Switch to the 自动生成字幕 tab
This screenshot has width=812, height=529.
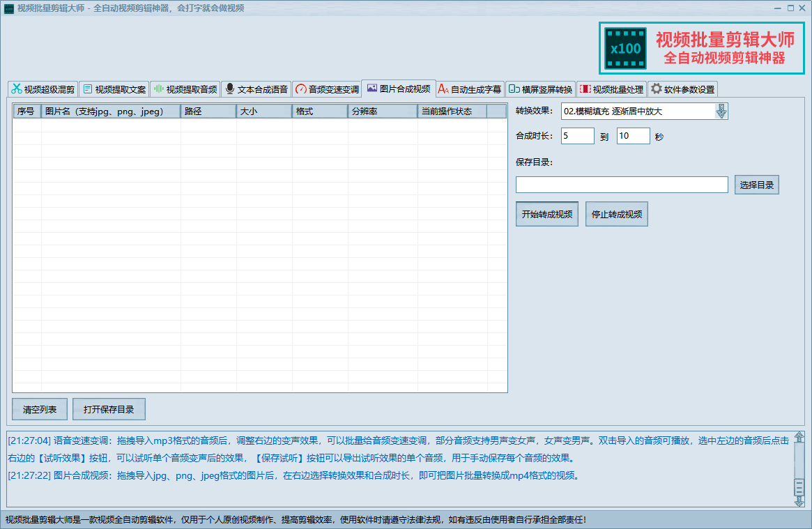(x=470, y=89)
